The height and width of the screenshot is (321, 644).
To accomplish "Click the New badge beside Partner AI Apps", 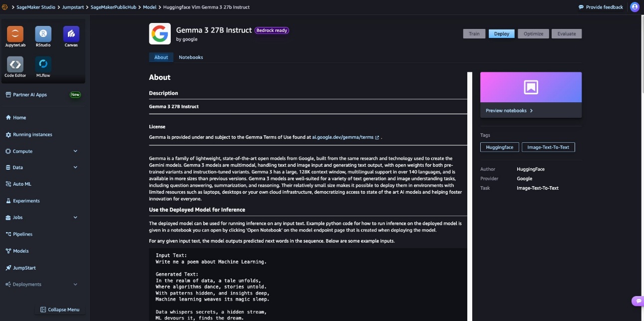I will [x=75, y=95].
